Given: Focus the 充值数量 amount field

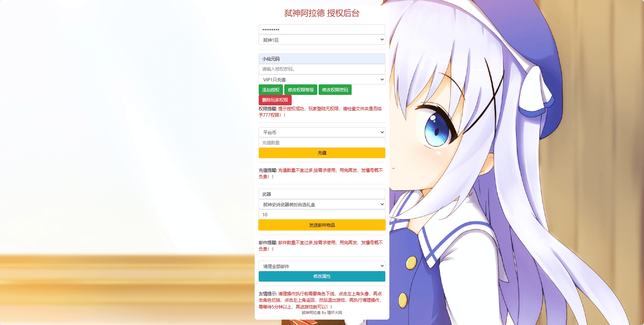Looking at the screenshot, I should (x=322, y=143).
